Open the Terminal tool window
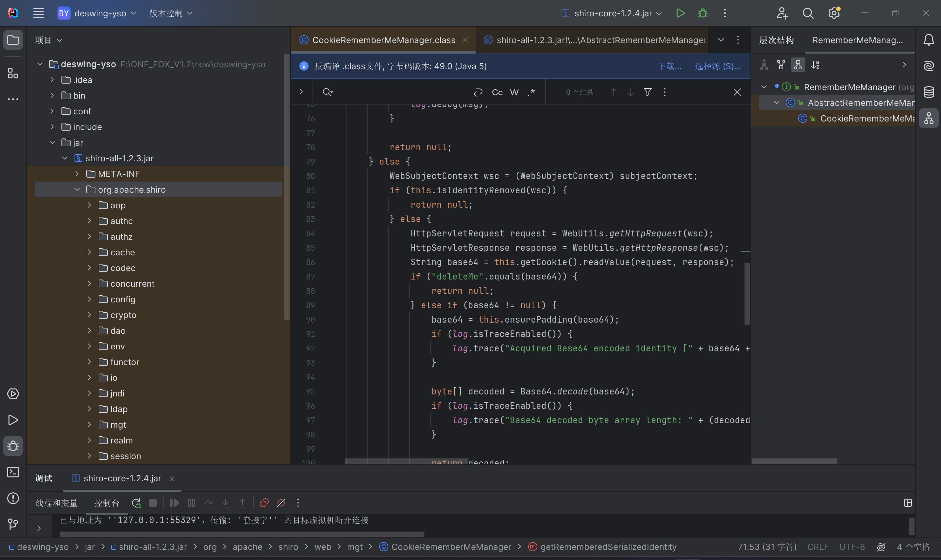The width and height of the screenshot is (941, 560). (x=13, y=472)
